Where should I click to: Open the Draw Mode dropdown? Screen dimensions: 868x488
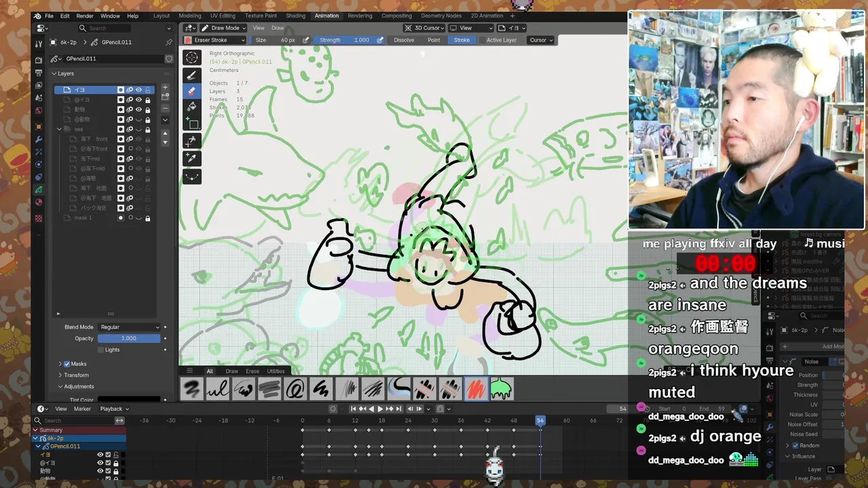tap(222, 28)
